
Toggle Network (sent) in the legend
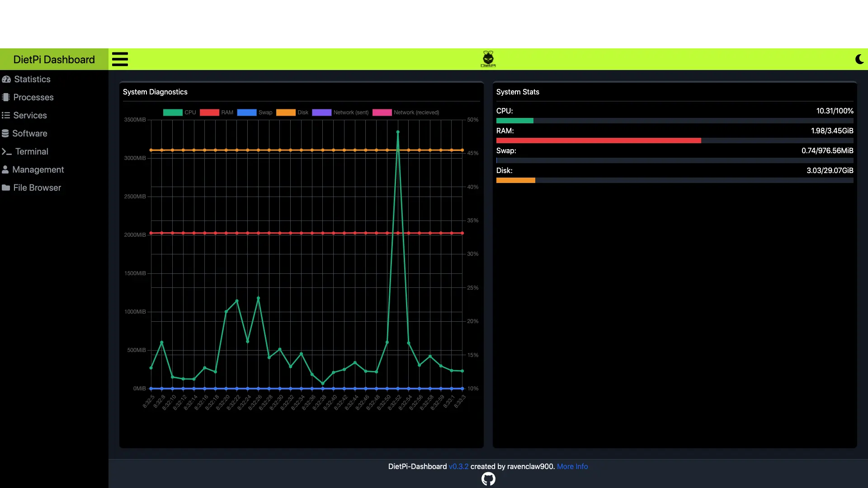(x=340, y=113)
